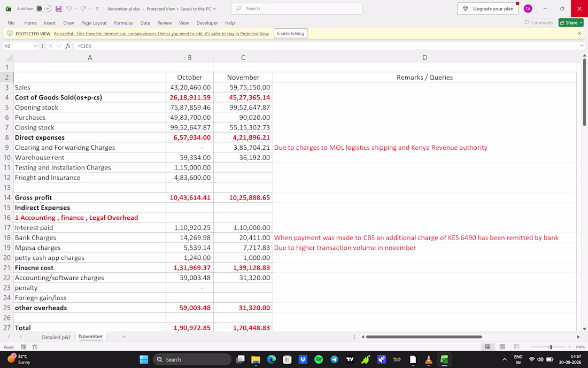Open the File menu
Screen dimensions: 588x368
(11, 23)
